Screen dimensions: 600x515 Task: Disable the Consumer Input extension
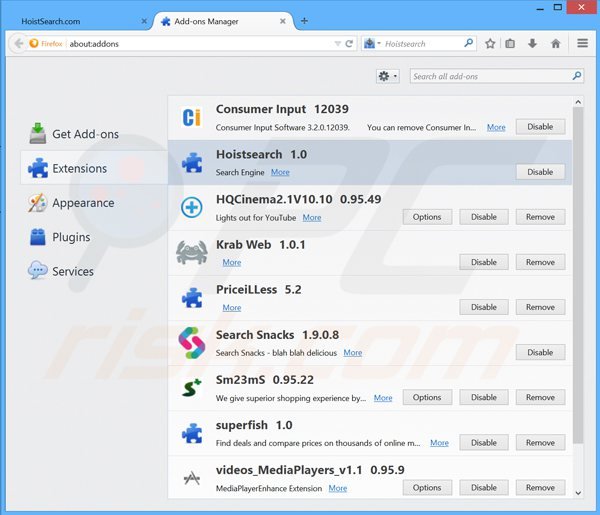pyautogui.click(x=540, y=127)
